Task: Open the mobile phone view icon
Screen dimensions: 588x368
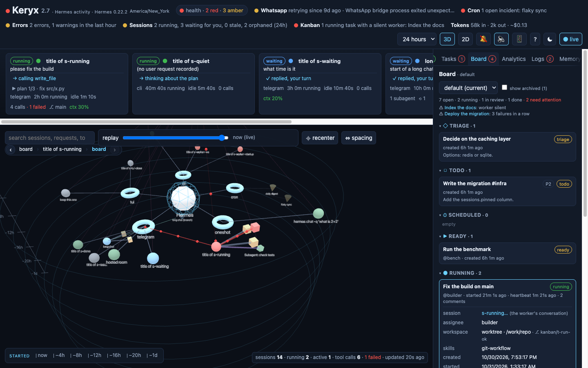Action: coord(519,39)
